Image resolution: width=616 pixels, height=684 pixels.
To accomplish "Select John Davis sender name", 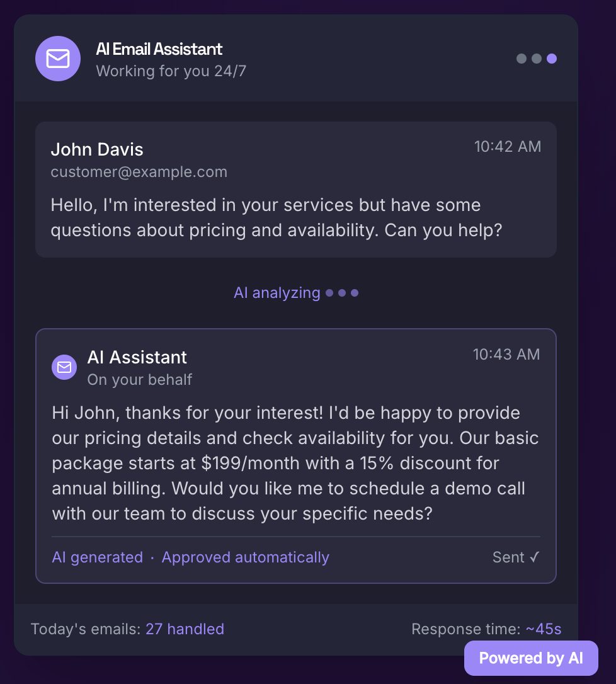I will tap(97, 149).
